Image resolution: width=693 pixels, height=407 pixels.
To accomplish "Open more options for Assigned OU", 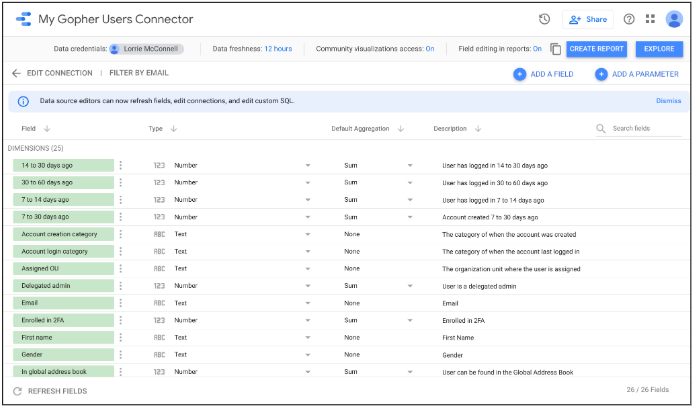I will 121,269.
